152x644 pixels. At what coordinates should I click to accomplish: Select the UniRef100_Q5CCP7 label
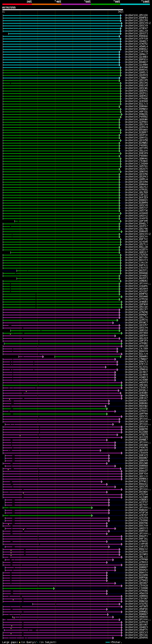(x=136, y=309)
